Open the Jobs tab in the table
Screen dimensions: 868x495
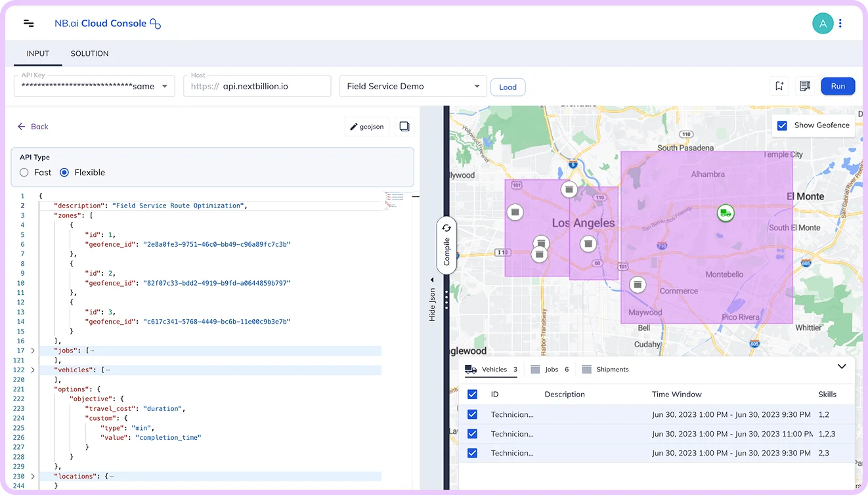point(550,370)
